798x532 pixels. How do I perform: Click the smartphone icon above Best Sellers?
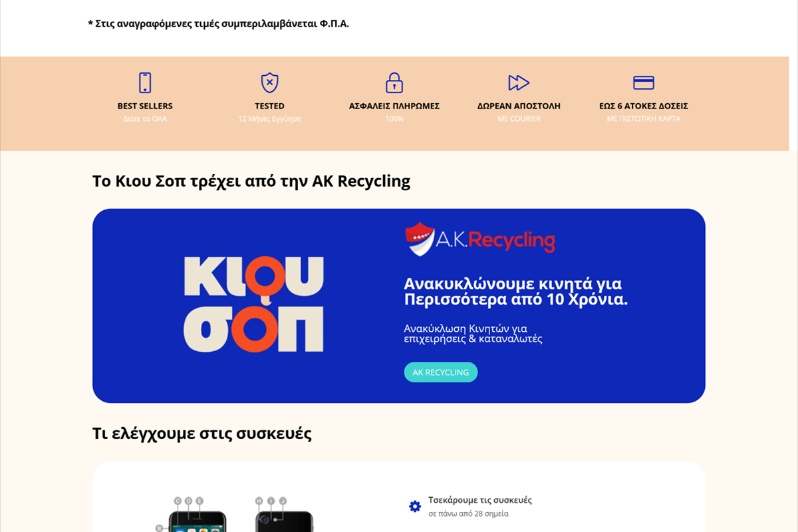145,82
